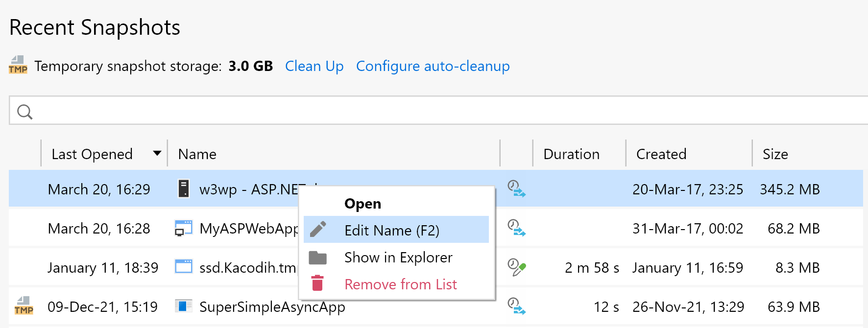Open the Clean Up link
The image size is (868, 328).
tap(314, 66)
